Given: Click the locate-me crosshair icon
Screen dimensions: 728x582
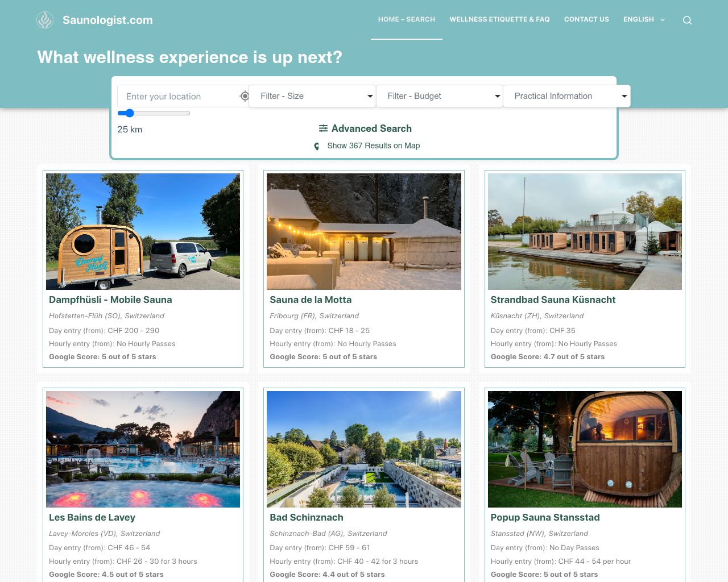Looking at the screenshot, I should (245, 96).
